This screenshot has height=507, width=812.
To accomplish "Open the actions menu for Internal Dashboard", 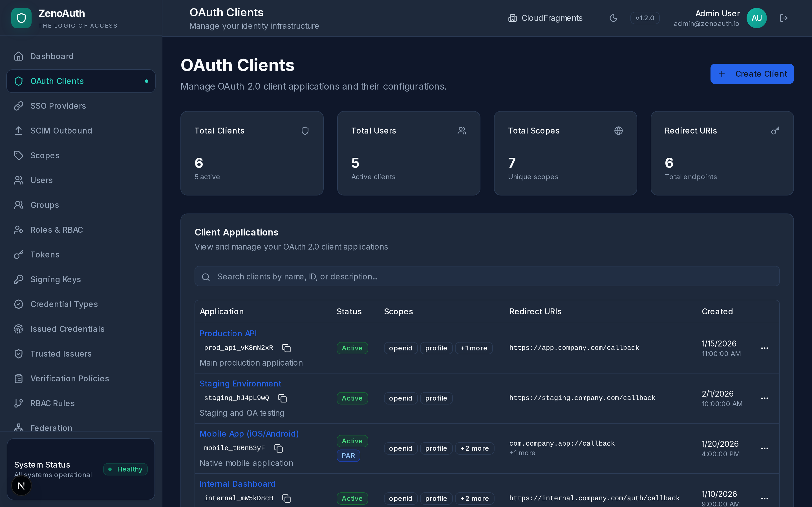I will click(765, 499).
